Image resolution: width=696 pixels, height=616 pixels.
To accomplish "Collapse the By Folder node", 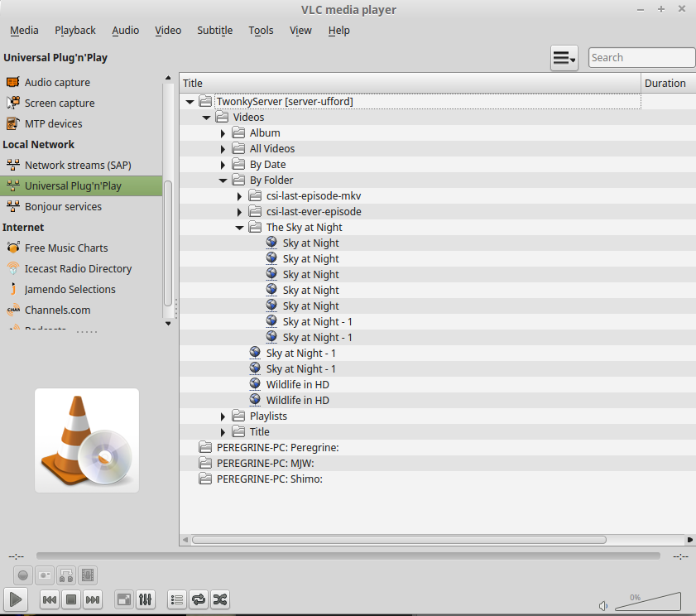I will [x=223, y=180].
